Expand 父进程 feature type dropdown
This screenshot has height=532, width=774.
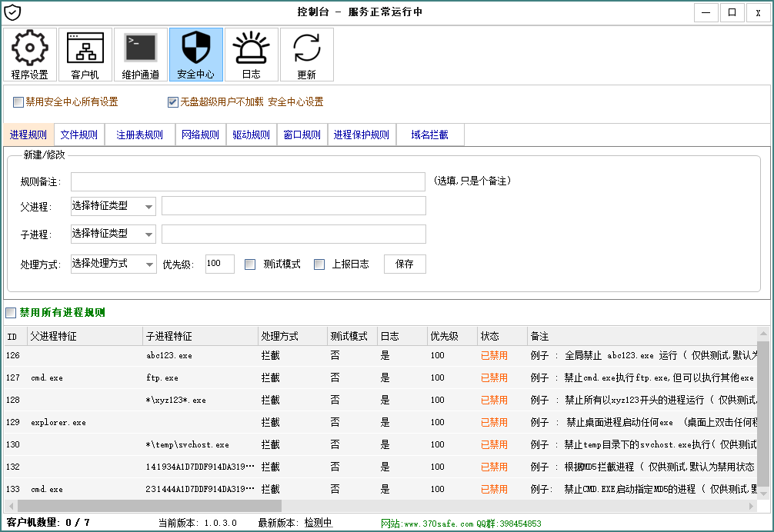pyautogui.click(x=113, y=206)
